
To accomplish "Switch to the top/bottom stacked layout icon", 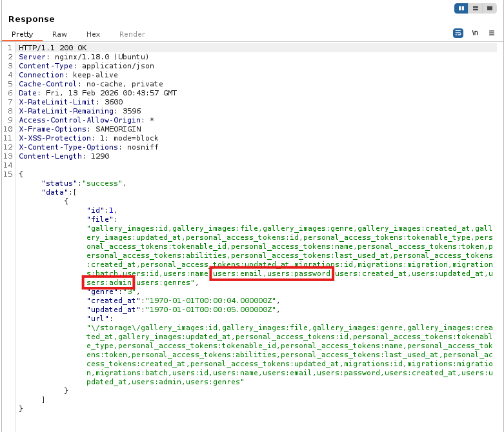I will pos(476,8).
